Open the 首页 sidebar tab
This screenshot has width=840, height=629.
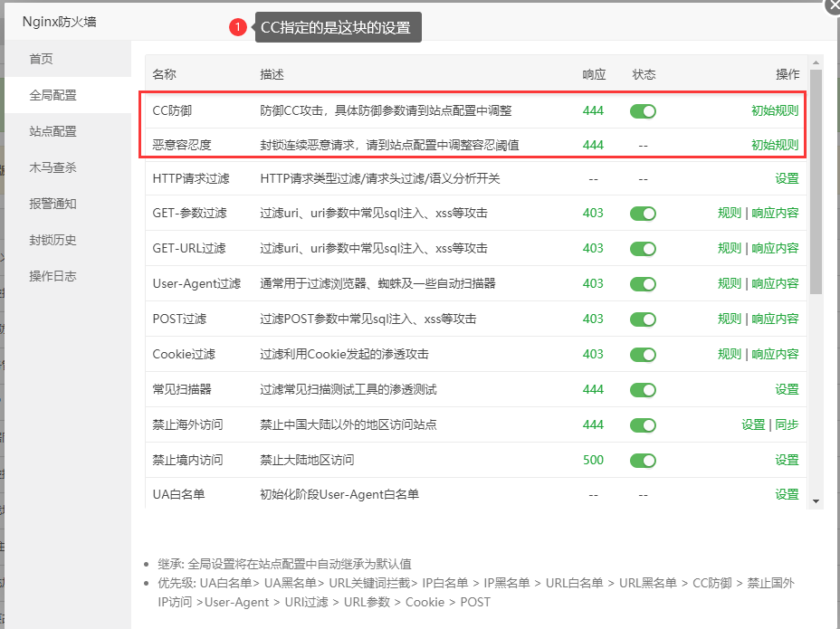(x=42, y=59)
